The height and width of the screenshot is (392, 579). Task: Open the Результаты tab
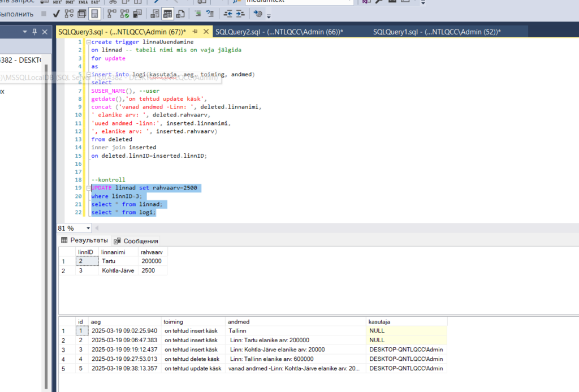[x=85, y=240]
